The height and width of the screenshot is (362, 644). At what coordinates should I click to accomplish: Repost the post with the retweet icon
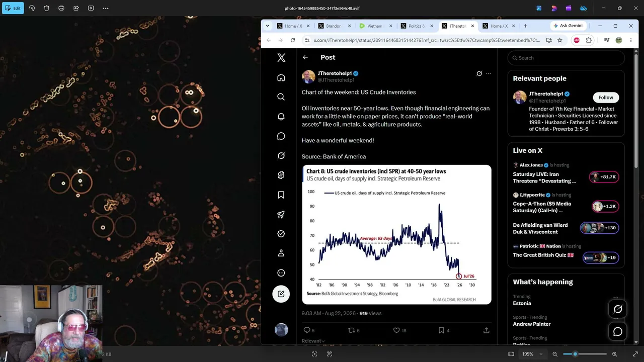(352, 330)
